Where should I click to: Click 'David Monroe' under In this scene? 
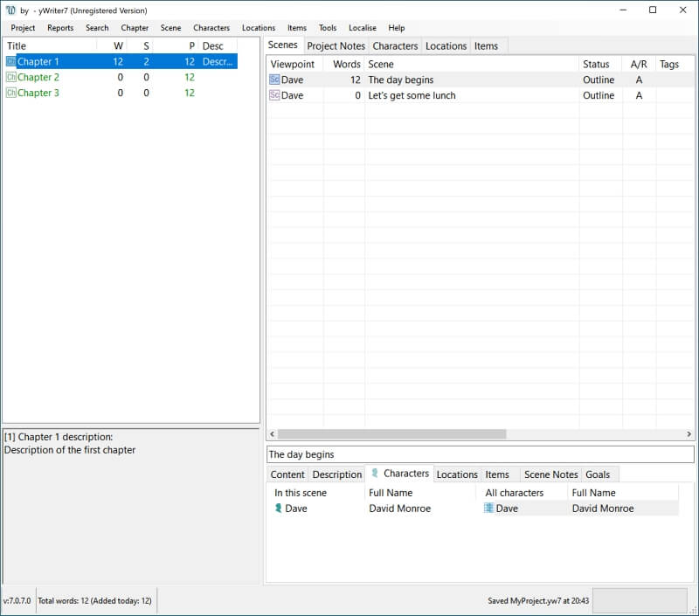(400, 509)
